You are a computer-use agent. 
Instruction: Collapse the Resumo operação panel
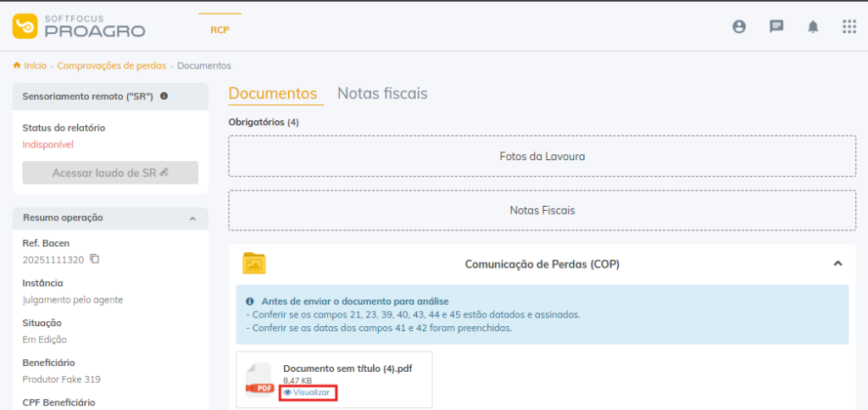point(192,218)
